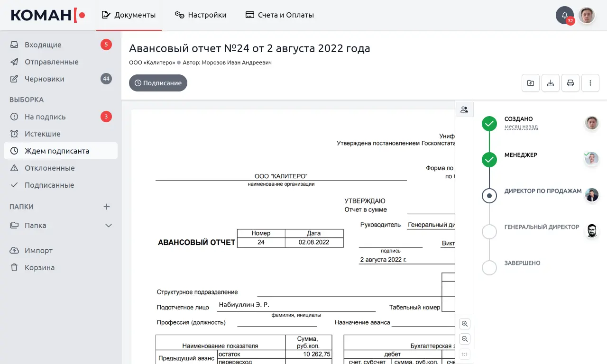This screenshot has height=364, width=607.
Task: Click the месяц назад timestamp
Action: tap(521, 127)
